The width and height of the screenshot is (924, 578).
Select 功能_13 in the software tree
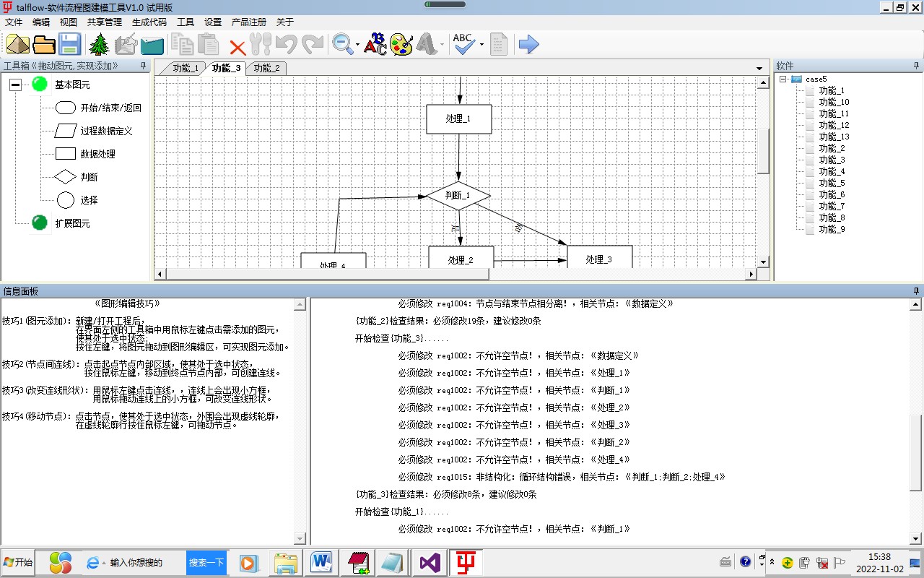(834, 137)
